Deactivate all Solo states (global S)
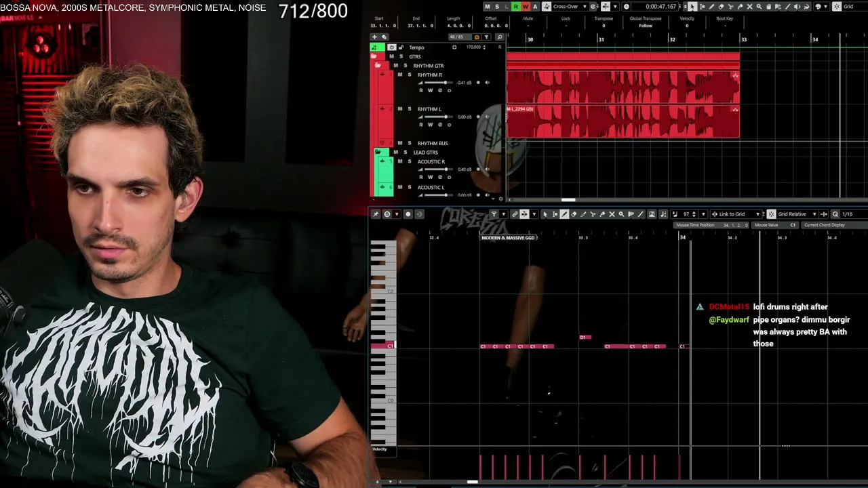 coord(496,7)
